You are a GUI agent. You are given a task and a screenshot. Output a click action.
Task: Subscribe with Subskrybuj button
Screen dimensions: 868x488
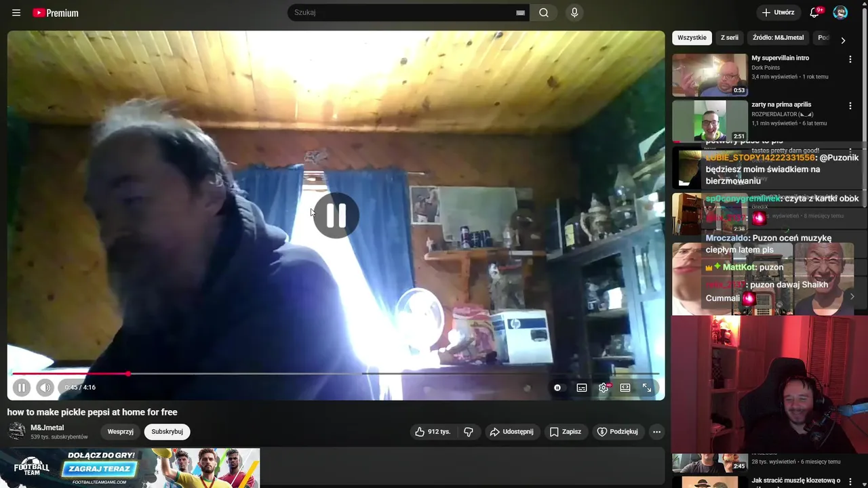pos(167,432)
